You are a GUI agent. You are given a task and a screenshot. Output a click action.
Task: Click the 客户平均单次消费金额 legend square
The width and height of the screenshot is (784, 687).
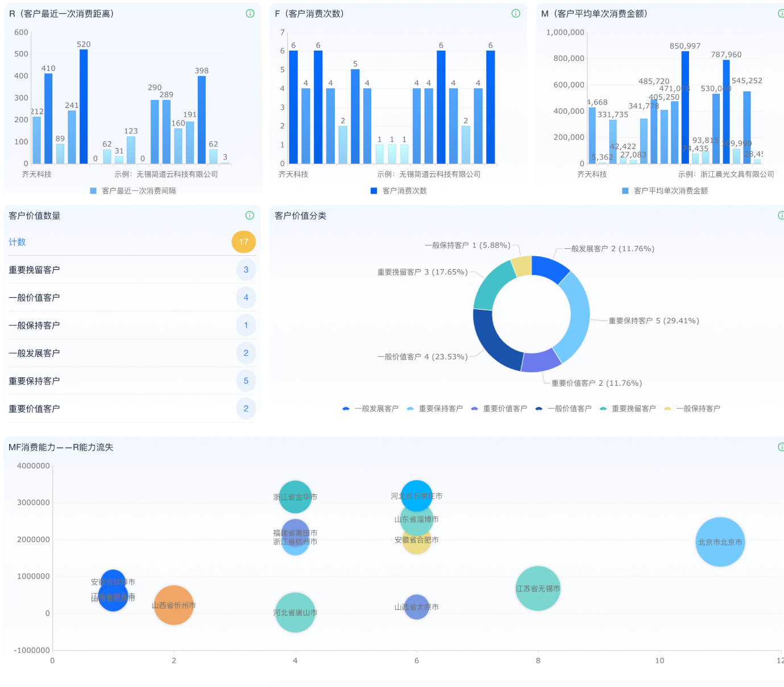tap(625, 191)
